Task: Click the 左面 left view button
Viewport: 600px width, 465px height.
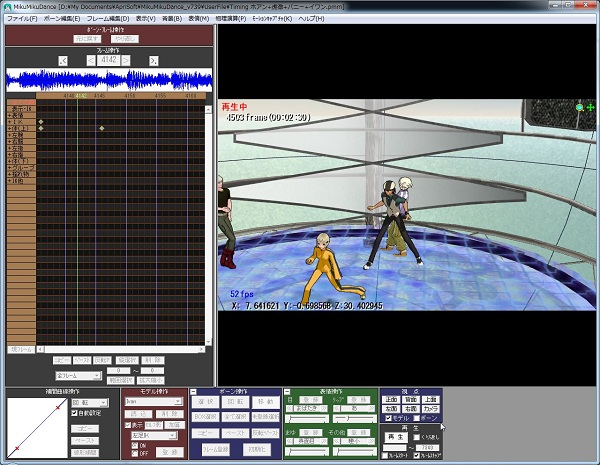Action: (391, 409)
